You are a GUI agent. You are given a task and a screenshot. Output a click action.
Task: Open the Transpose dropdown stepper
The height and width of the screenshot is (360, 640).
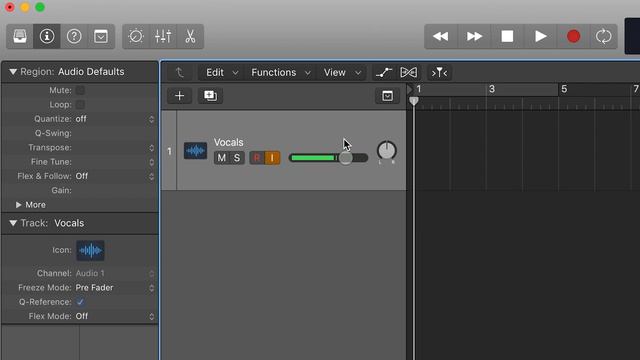click(151, 148)
